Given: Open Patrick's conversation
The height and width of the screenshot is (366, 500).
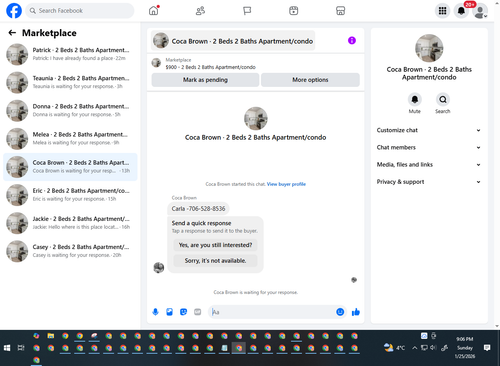Looking at the screenshot, I should (x=70, y=54).
